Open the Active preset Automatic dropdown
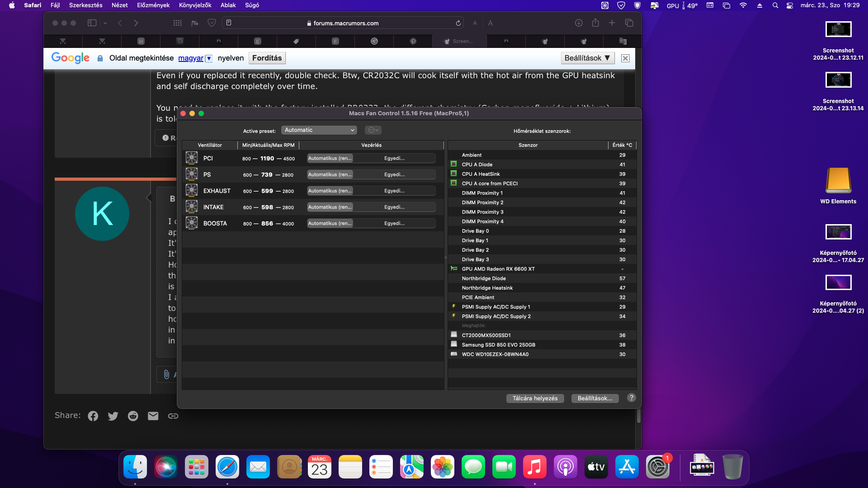The width and height of the screenshot is (868, 488). [x=319, y=130]
